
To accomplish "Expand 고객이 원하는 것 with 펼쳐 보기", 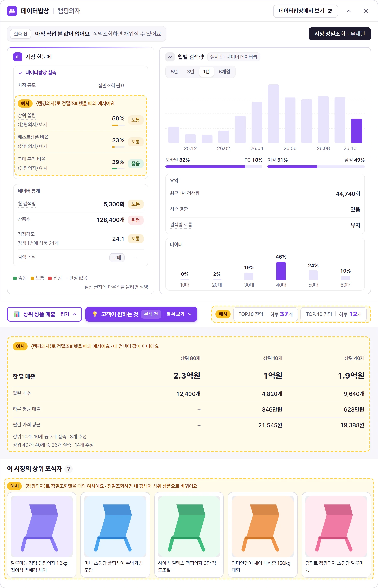I will pos(179,314).
